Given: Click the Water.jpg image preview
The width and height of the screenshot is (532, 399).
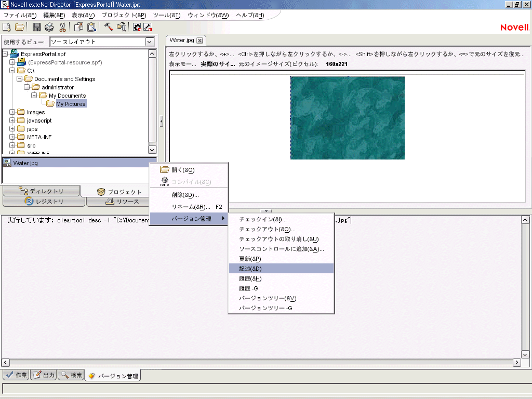Looking at the screenshot, I should 347,118.
